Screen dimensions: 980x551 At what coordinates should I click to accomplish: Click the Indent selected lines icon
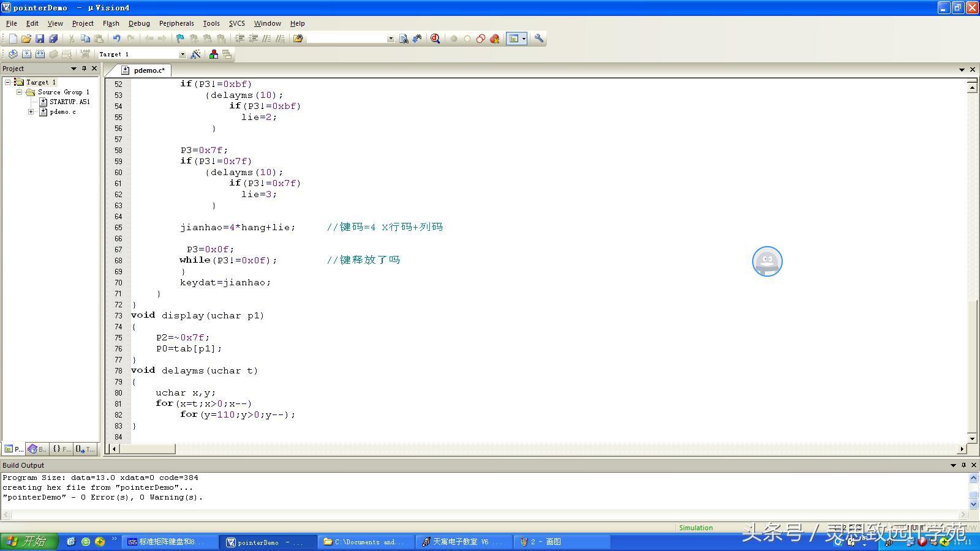pyautogui.click(x=239, y=39)
